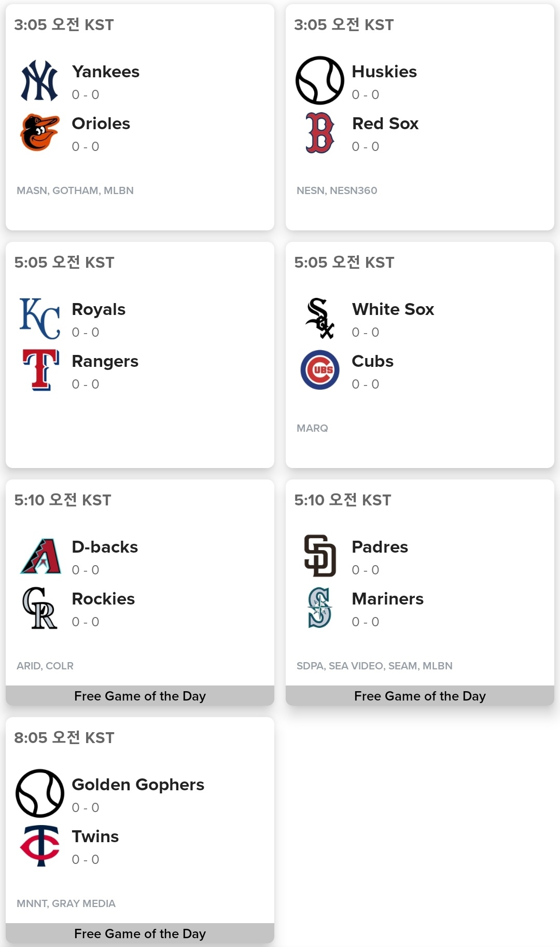Viewport: 560px width, 947px height.
Task: Open Free Game of the Day for Gophers vs Twins
Action: (140, 934)
